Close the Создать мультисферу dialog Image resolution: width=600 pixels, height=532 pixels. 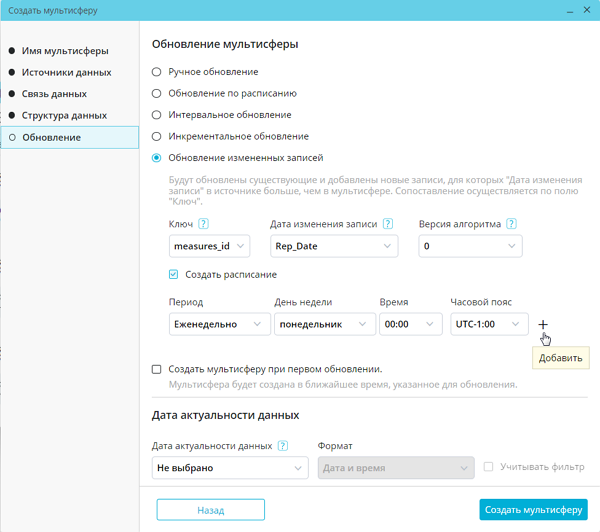(587, 10)
